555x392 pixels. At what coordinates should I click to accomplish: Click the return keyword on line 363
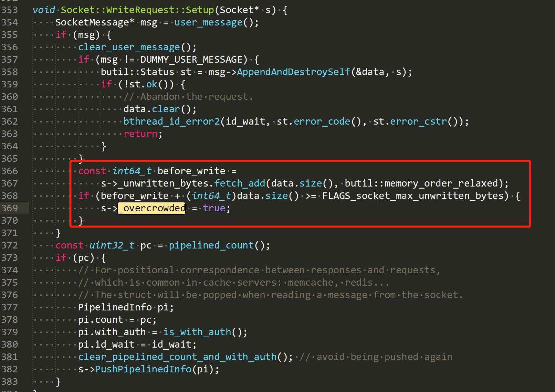[x=141, y=134]
